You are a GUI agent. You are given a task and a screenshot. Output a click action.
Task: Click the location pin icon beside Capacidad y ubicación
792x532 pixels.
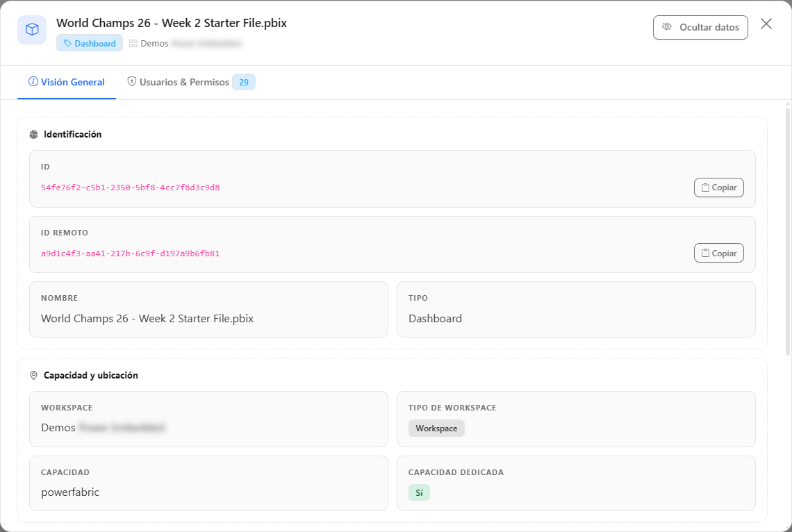34,376
